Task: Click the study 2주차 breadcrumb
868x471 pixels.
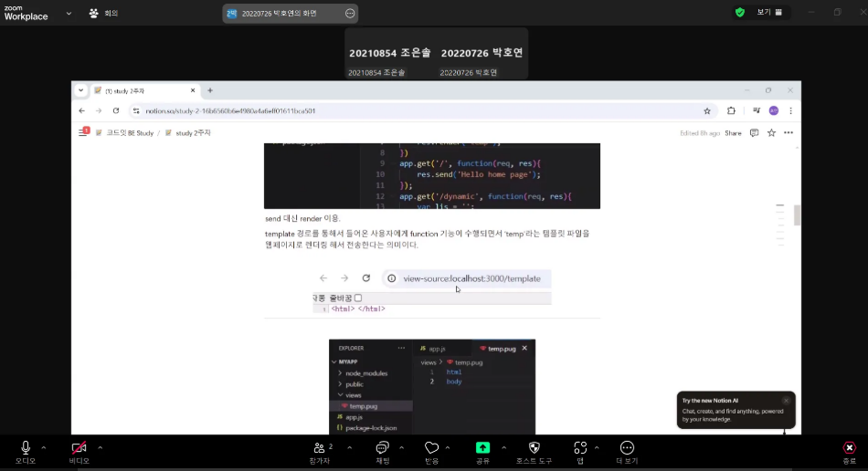Action: (x=187, y=133)
